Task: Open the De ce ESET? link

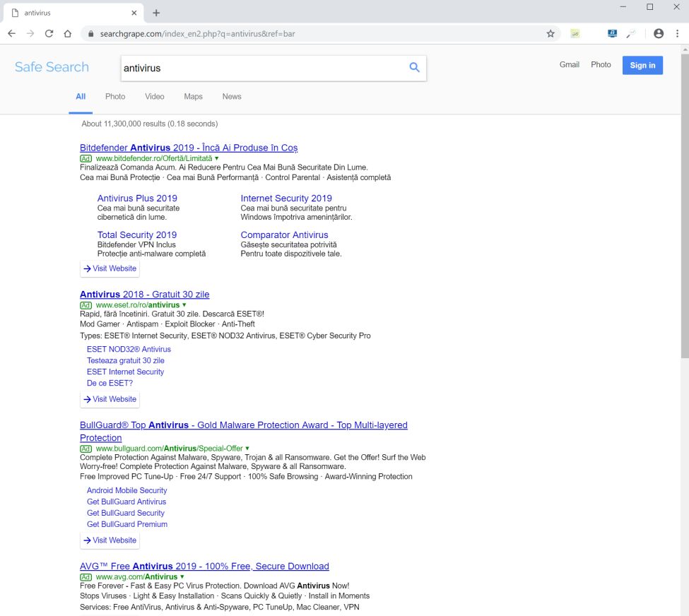Action: pyautogui.click(x=110, y=383)
